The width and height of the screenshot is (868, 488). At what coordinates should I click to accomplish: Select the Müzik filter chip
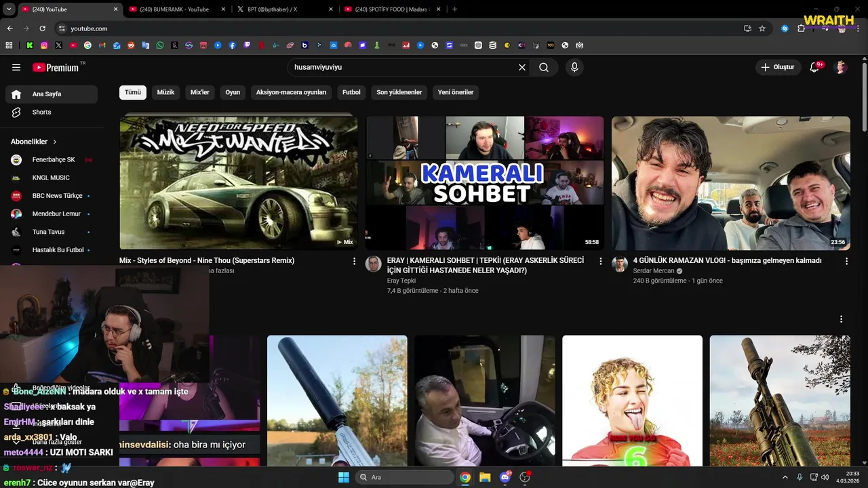point(165,92)
